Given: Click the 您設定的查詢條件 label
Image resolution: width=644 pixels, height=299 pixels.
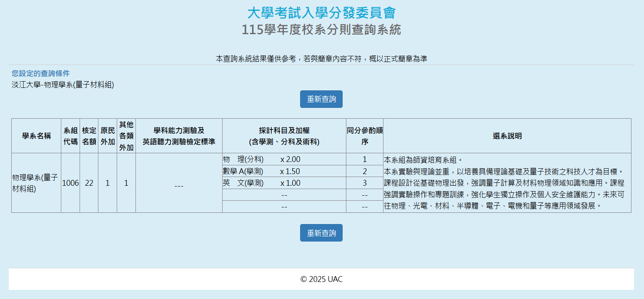Looking at the screenshot, I should (41, 74).
